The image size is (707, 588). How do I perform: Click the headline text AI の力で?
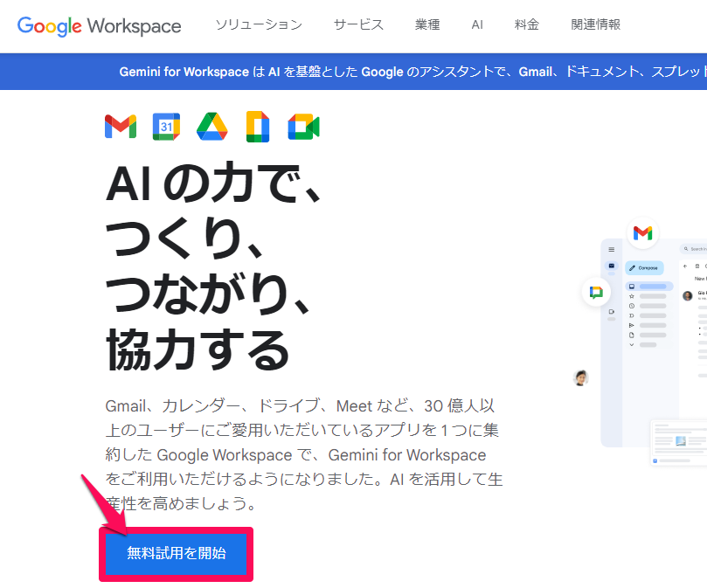click(213, 183)
